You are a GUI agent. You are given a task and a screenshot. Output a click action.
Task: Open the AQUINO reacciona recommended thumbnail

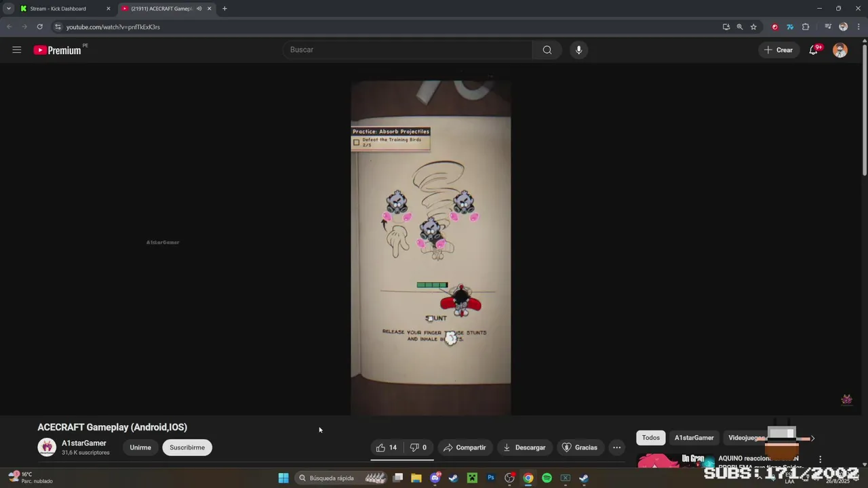pos(675,460)
